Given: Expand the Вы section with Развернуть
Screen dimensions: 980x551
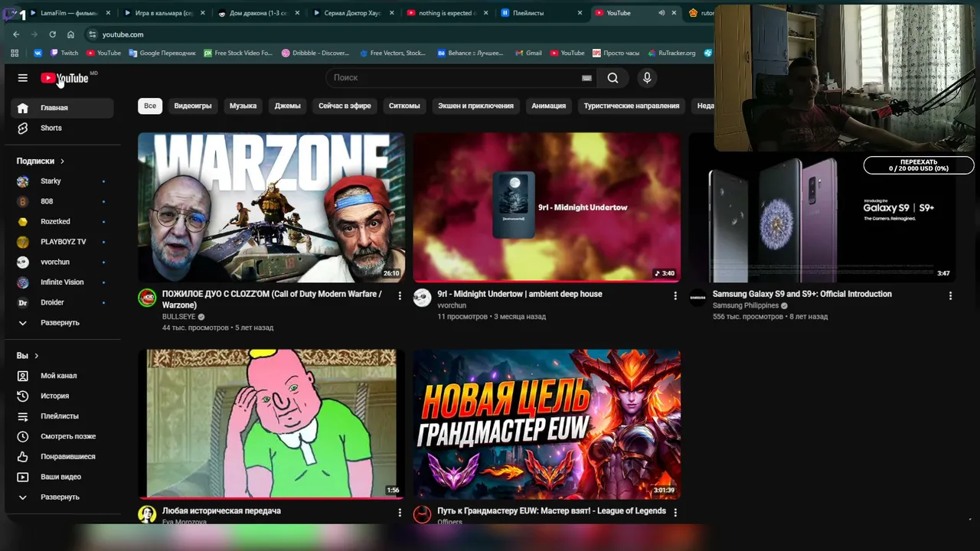Looking at the screenshot, I should pyautogui.click(x=63, y=497).
